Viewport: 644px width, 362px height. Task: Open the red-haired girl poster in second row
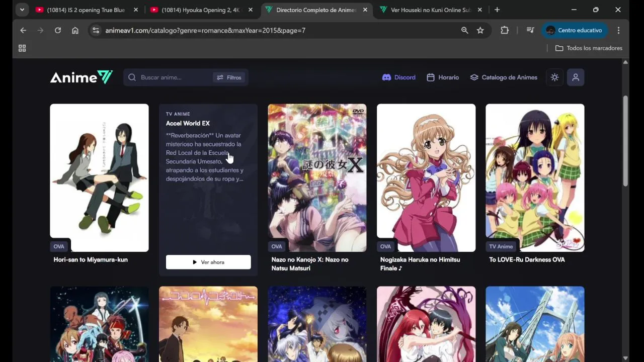point(426,324)
